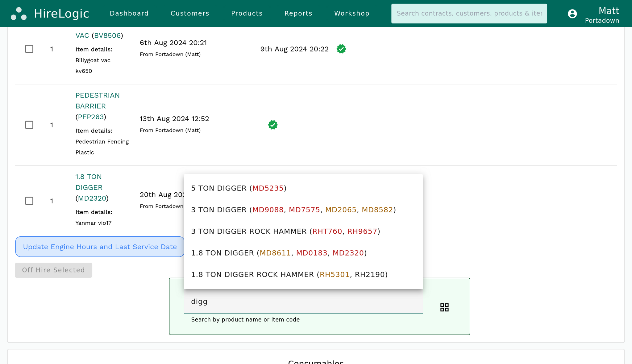This screenshot has height=364, width=632.
Task: Select 3 TON DIGGER suggestion entry
Action: 293,210
